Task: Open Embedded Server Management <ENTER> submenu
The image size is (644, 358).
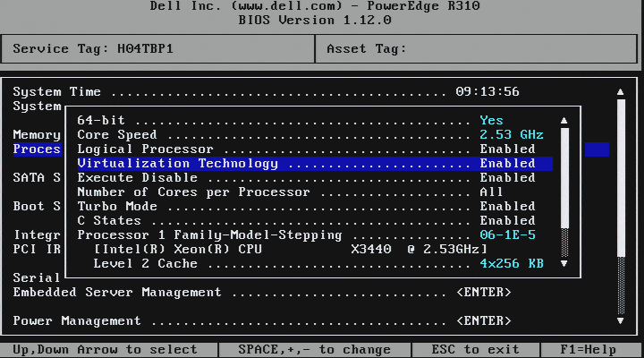Action: tap(484, 293)
